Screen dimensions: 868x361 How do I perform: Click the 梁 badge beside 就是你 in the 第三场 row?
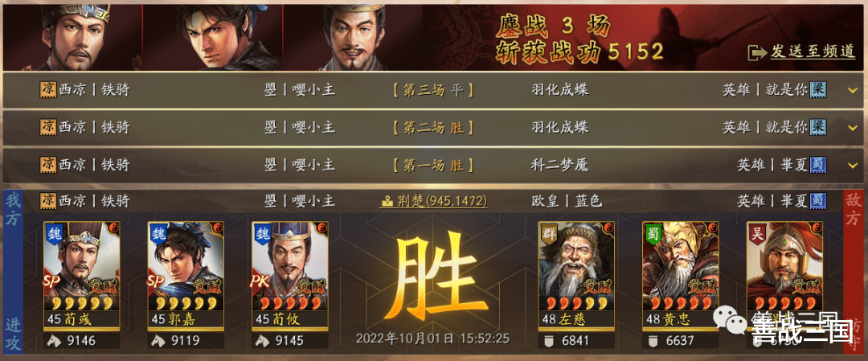pos(818,90)
